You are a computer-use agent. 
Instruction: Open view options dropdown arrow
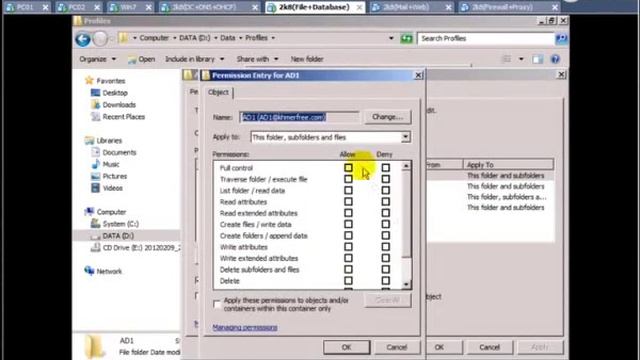click(521, 59)
